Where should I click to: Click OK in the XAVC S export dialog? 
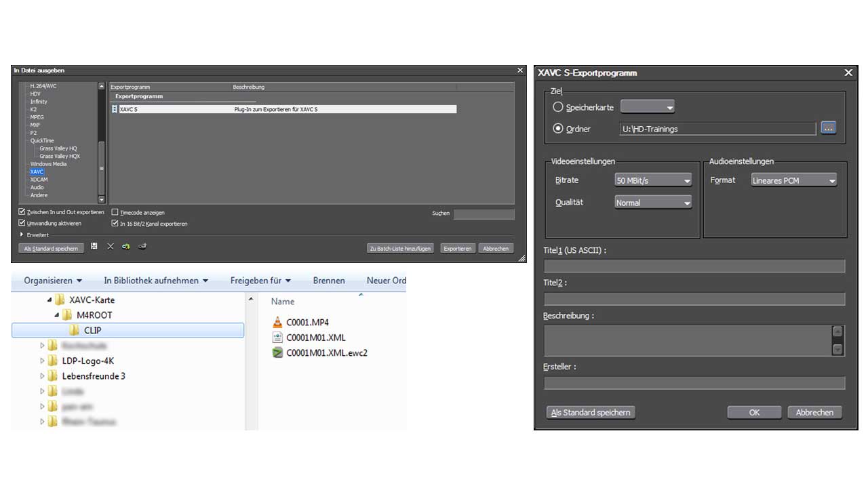pyautogui.click(x=754, y=412)
